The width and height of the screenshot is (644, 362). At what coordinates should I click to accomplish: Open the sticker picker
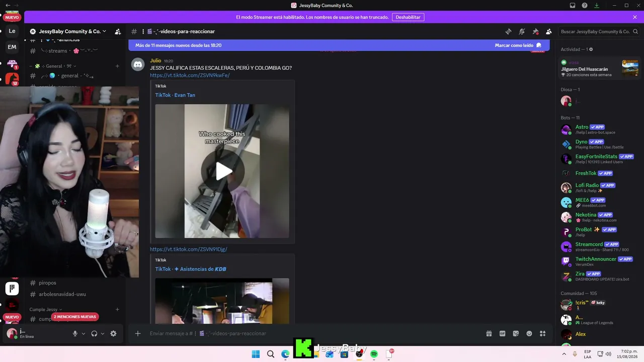coord(516,333)
